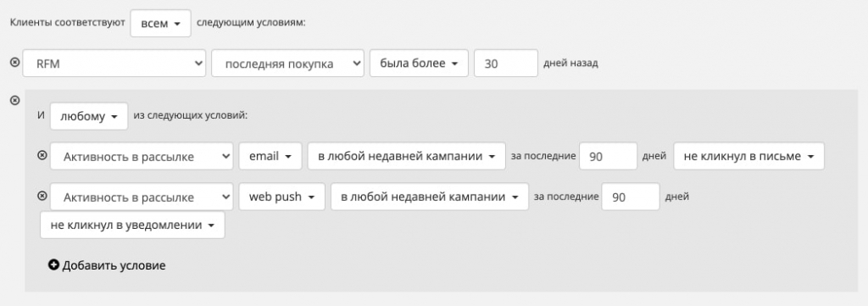
Task: Delete the web push activity condition
Action: tap(42, 196)
